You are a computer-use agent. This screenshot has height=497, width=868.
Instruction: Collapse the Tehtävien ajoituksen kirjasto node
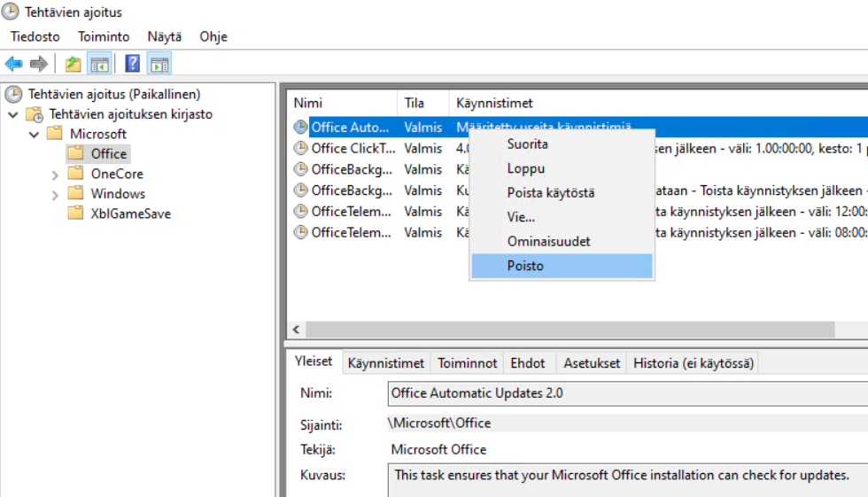click(x=13, y=114)
